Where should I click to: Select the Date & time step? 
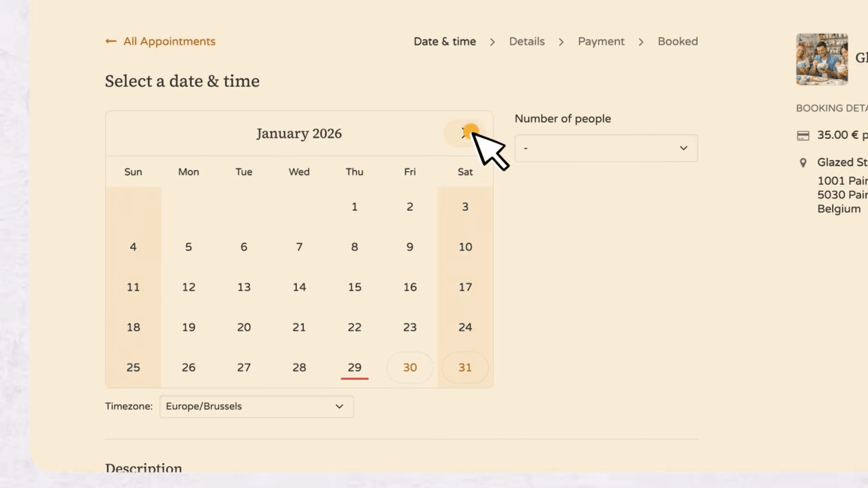click(x=445, y=41)
